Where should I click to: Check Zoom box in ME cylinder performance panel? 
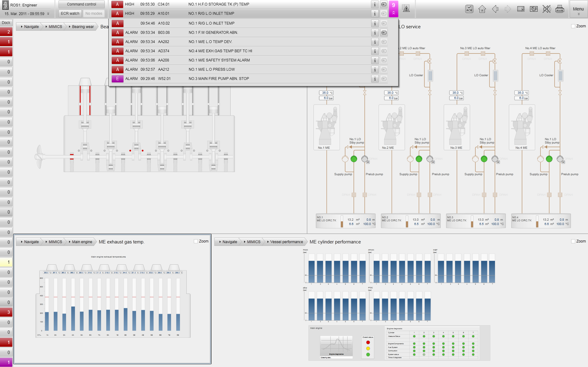(x=573, y=241)
